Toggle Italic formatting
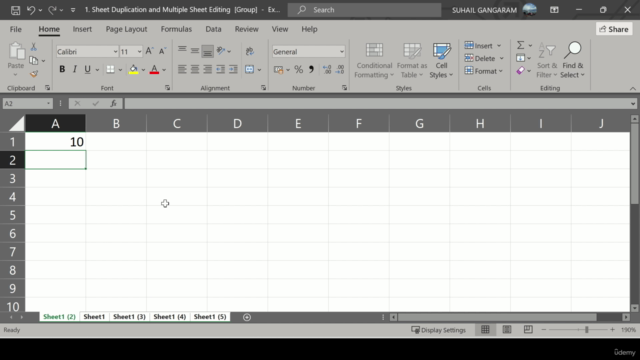The width and height of the screenshot is (640, 360). (x=75, y=69)
